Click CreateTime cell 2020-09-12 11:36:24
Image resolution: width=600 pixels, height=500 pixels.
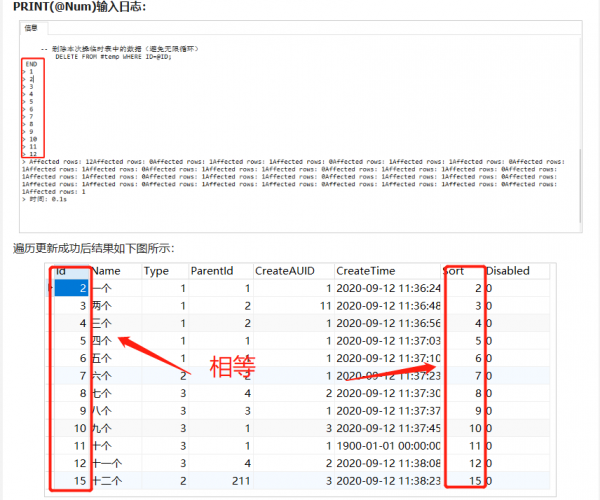[388, 288]
